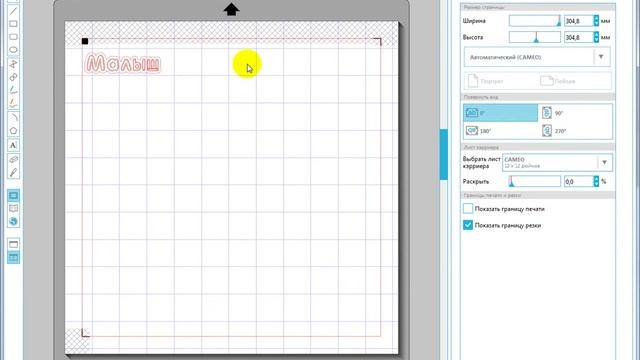This screenshot has height=360, width=640.
Task: Switch to split window layout icon
Action: (13, 258)
